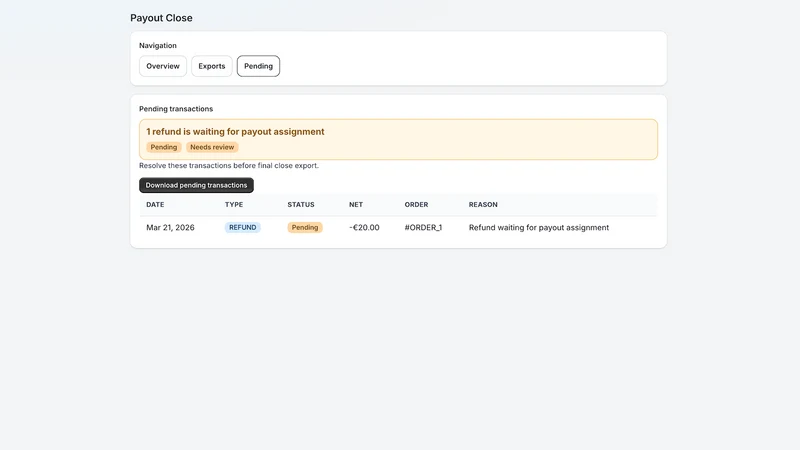Click the TYPE column header
The height and width of the screenshot is (450, 800).
234,205
